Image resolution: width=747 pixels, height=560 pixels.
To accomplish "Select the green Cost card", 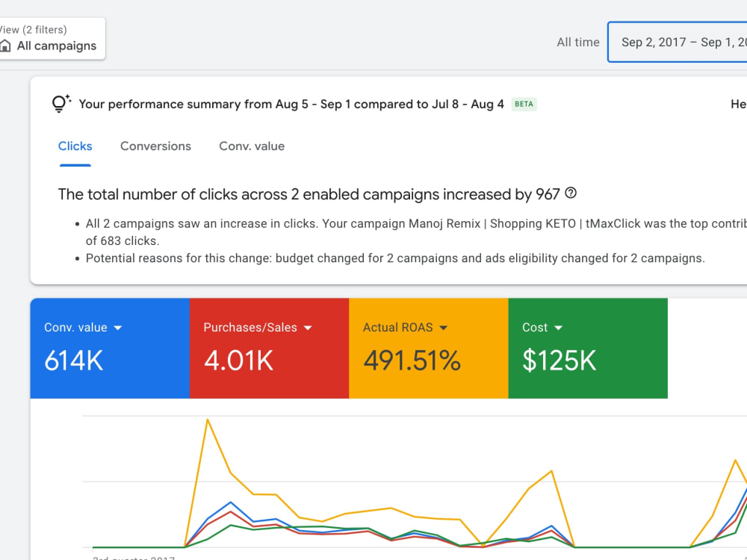I will 588,348.
